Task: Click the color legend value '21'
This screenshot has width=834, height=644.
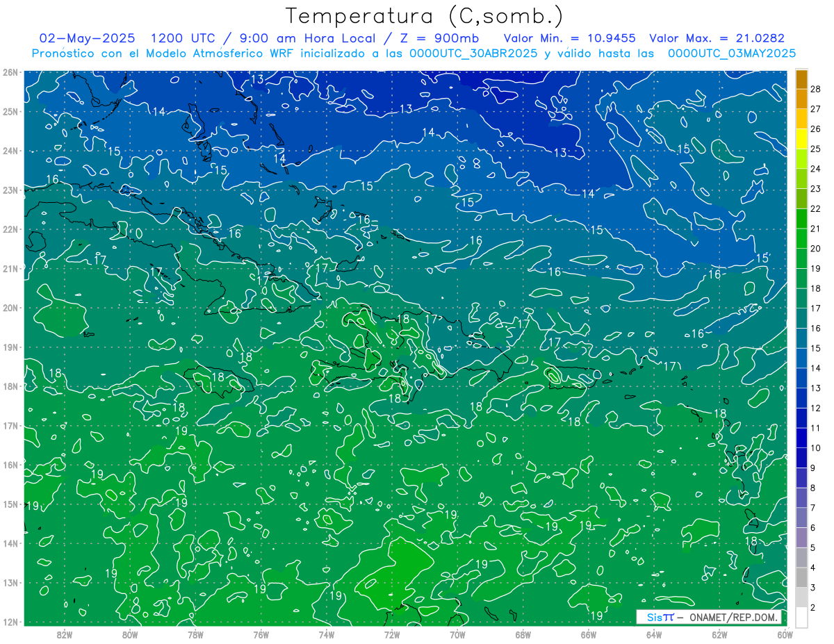Action: 815,229
